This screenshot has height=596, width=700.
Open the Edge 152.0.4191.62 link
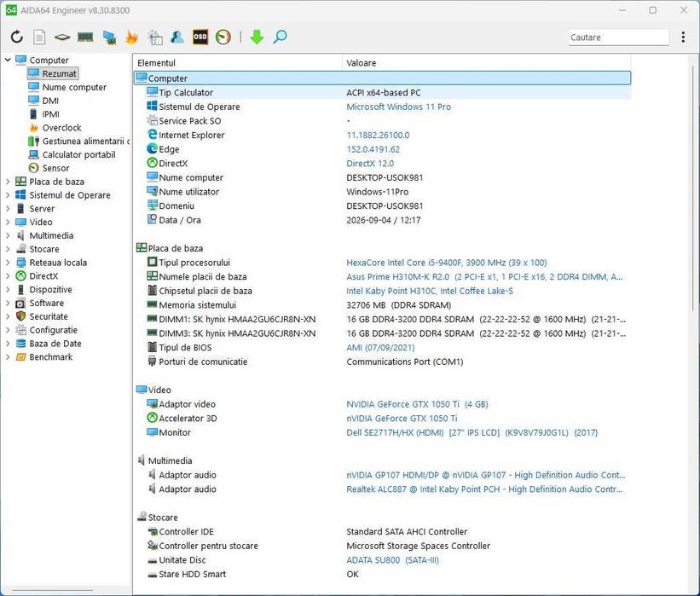click(x=373, y=149)
